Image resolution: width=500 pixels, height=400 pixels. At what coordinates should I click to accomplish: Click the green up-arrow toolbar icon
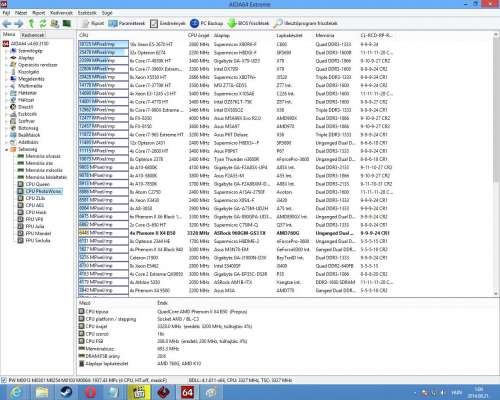click(31, 23)
